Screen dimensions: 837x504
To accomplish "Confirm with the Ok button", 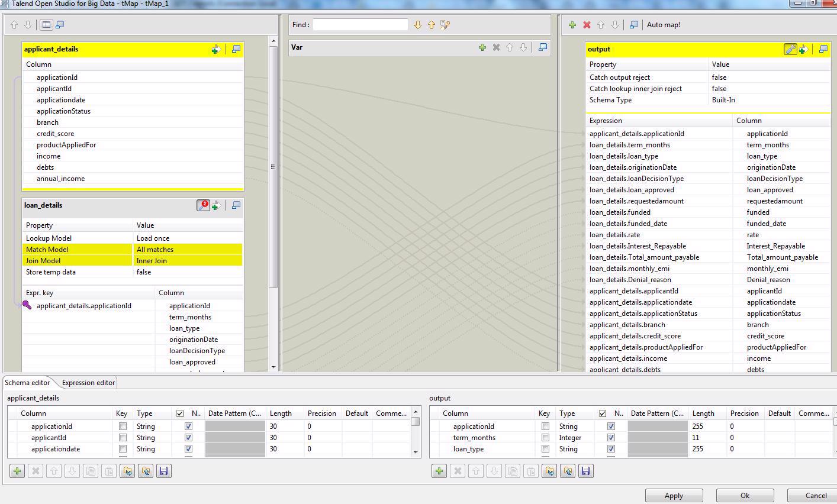I will 745,496.
